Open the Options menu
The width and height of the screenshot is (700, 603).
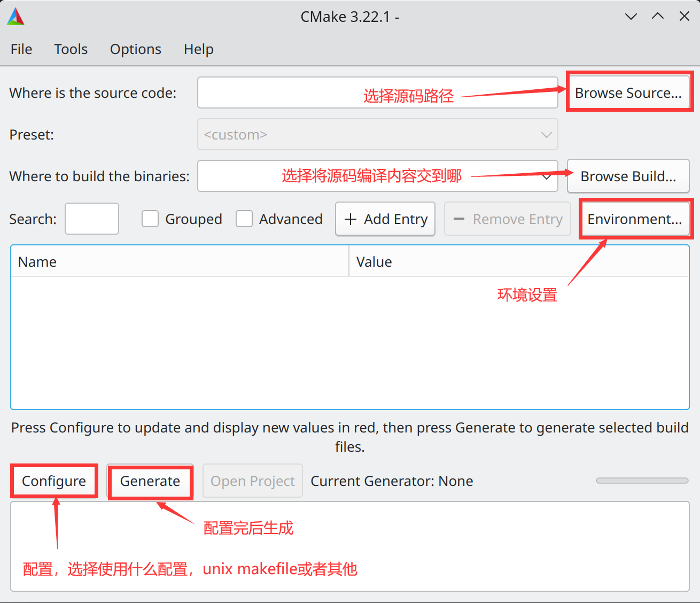(x=136, y=49)
